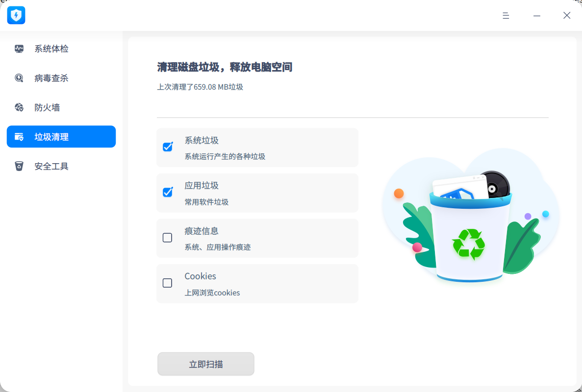Image resolution: width=582 pixels, height=392 pixels.
Task: Check the Cookies cleanup option
Action: click(x=167, y=283)
